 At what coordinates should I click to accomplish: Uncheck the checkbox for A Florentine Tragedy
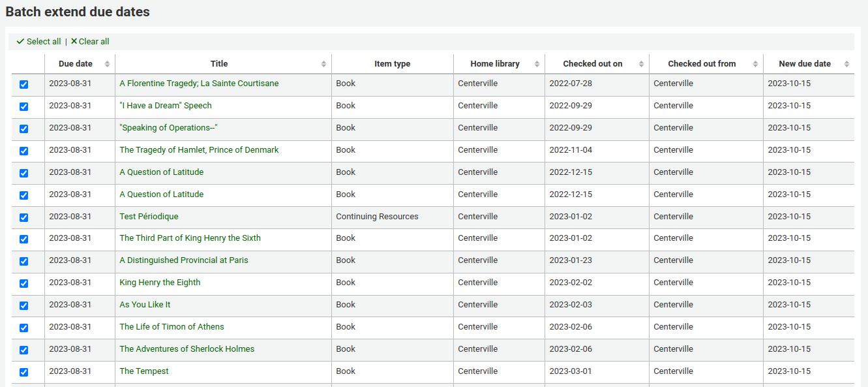[x=24, y=84]
